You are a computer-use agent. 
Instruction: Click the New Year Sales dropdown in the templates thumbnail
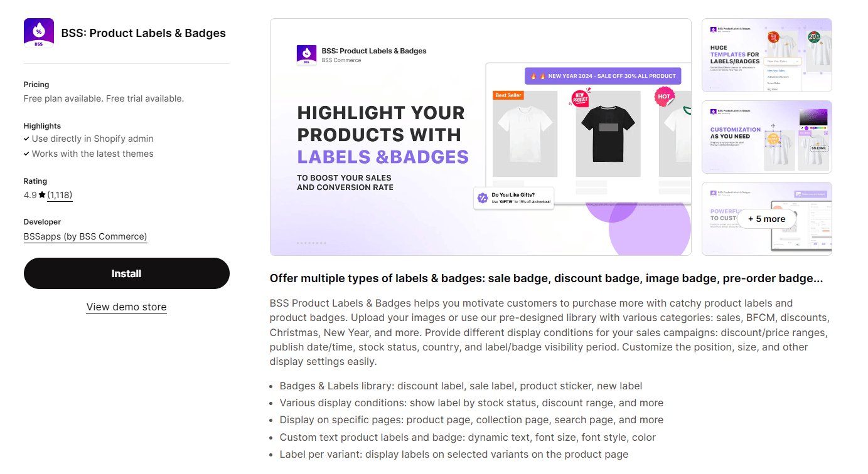[783, 61]
